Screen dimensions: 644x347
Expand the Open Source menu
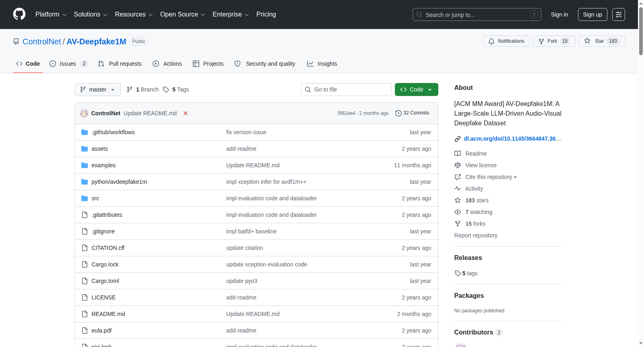[x=183, y=15]
